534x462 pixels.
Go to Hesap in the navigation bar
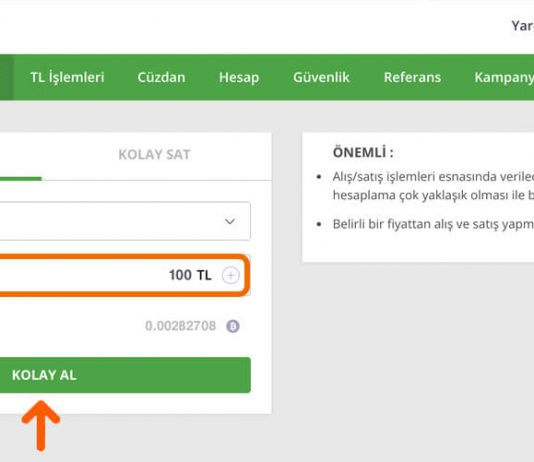tap(239, 78)
